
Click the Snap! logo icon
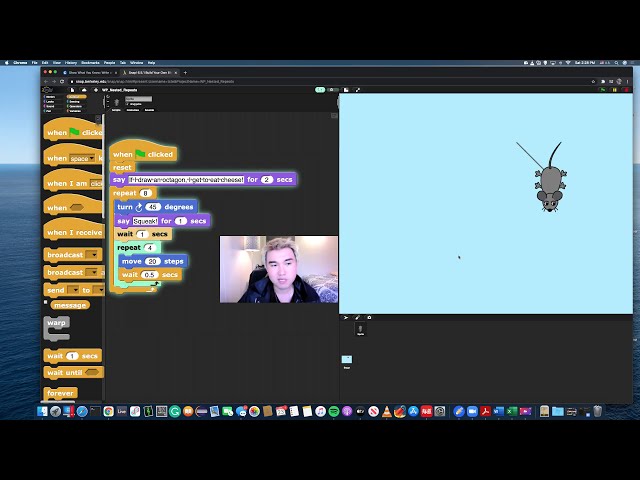(x=48, y=90)
